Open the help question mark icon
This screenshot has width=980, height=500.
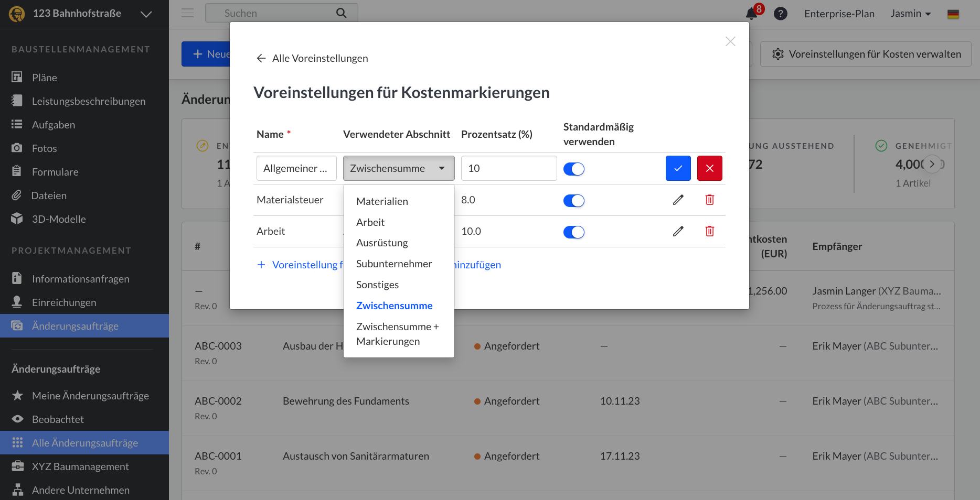pyautogui.click(x=781, y=14)
